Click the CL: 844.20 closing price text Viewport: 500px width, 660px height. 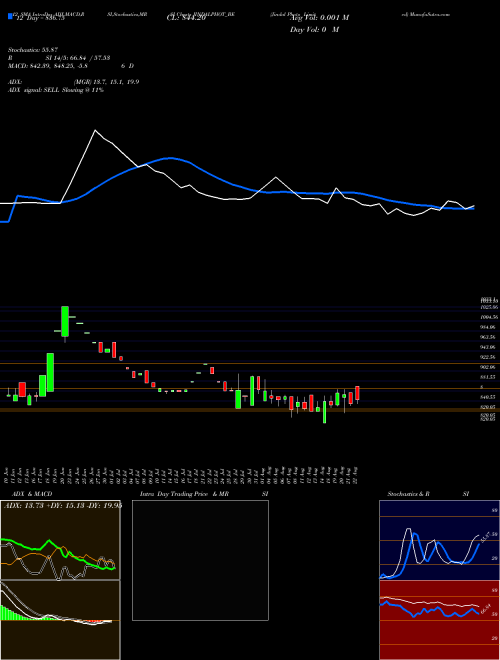(x=185, y=18)
